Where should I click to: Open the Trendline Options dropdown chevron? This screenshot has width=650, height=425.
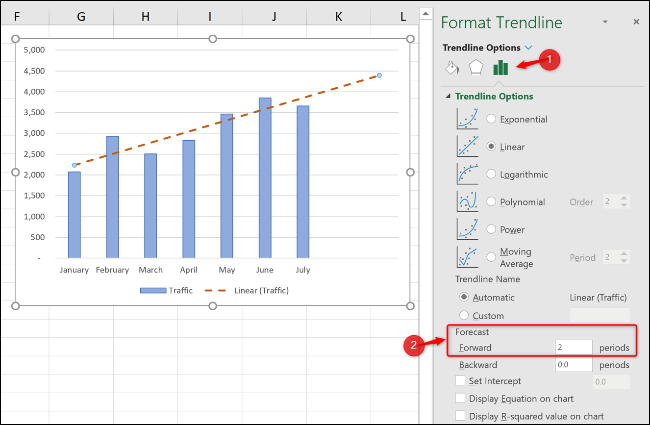(x=528, y=48)
